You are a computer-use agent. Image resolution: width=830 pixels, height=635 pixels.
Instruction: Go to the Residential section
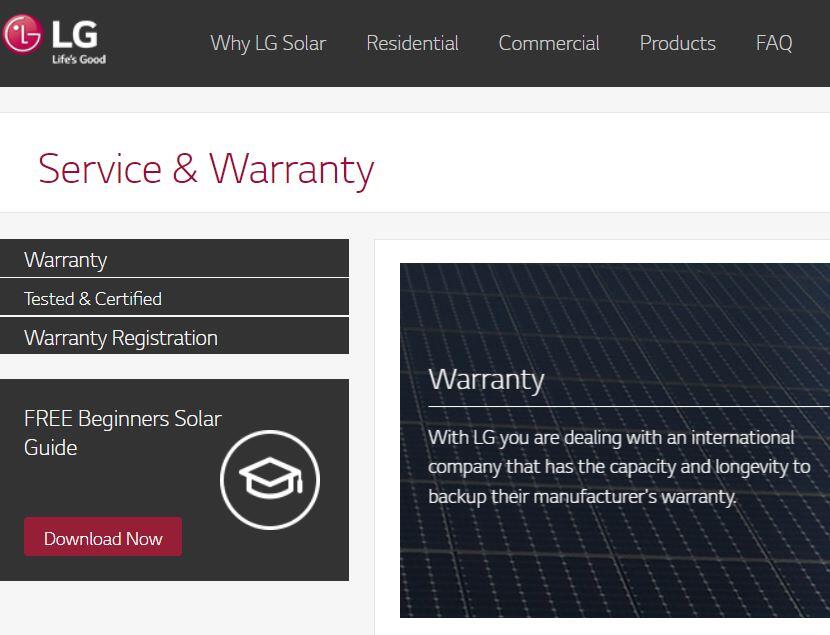click(x=412, y=43)
